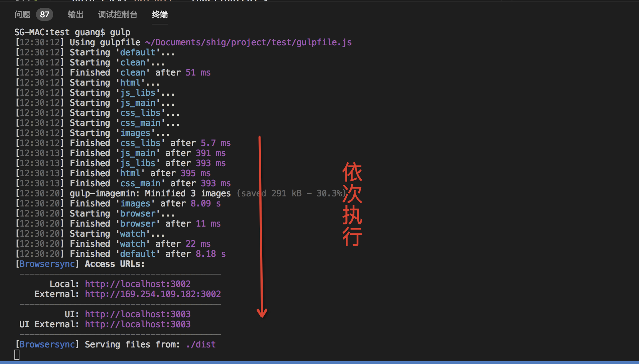
Task: Open the 调试控制台 debug console tab
Action: [x=118, y=14]
